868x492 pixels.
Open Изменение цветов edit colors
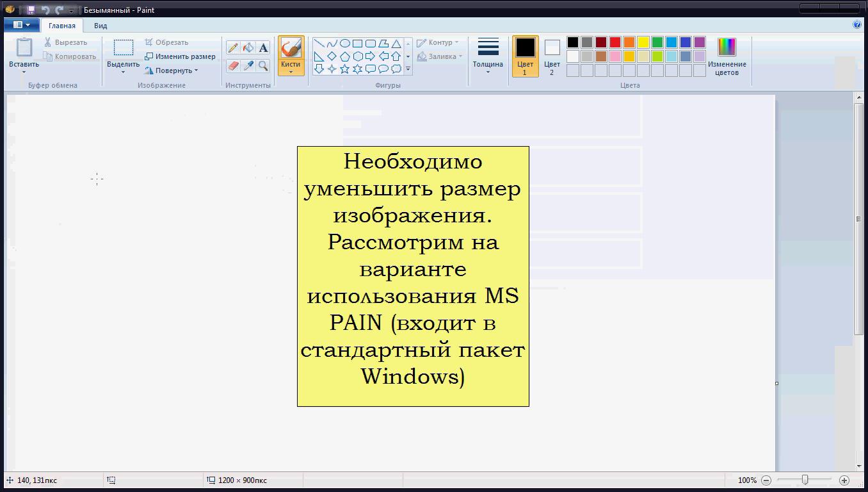click(x=727, y=56)
